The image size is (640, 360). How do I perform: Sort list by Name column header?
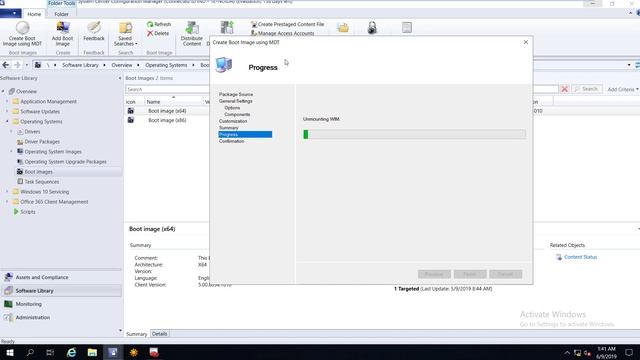click(173, 101)
